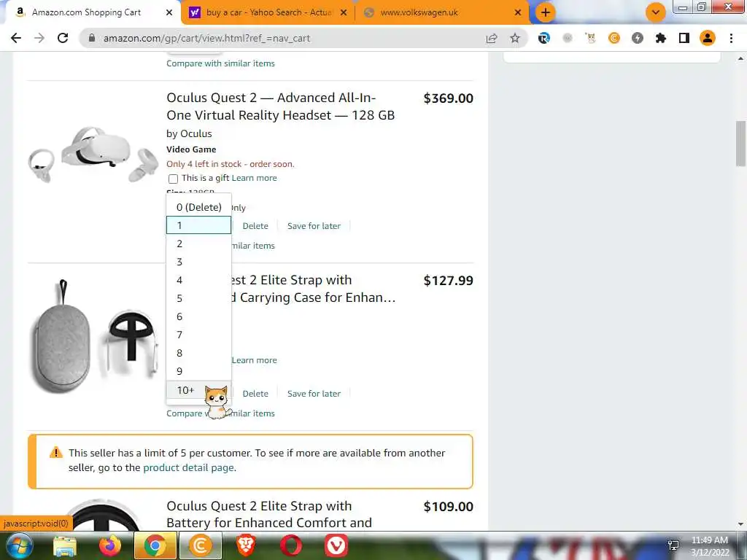
Task: Switch to the Yahoo Search tab
Action: [x=268, y=12]
